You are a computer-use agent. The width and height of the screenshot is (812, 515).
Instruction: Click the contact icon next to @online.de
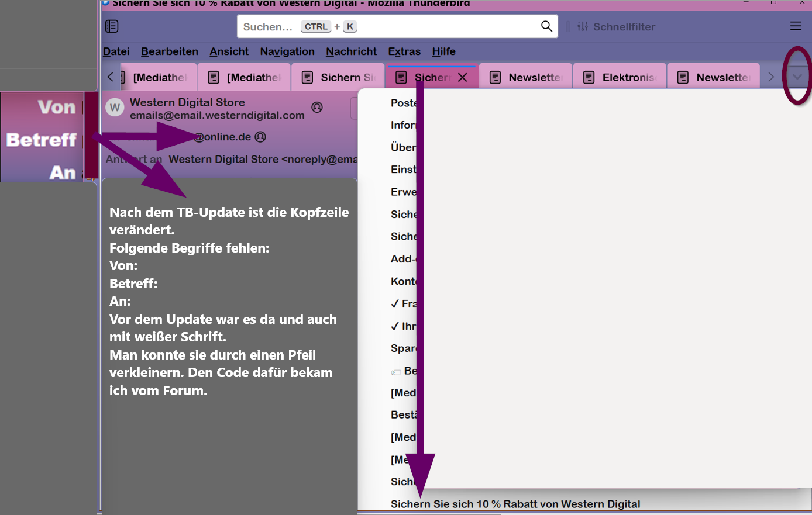(x=260, y=137)
